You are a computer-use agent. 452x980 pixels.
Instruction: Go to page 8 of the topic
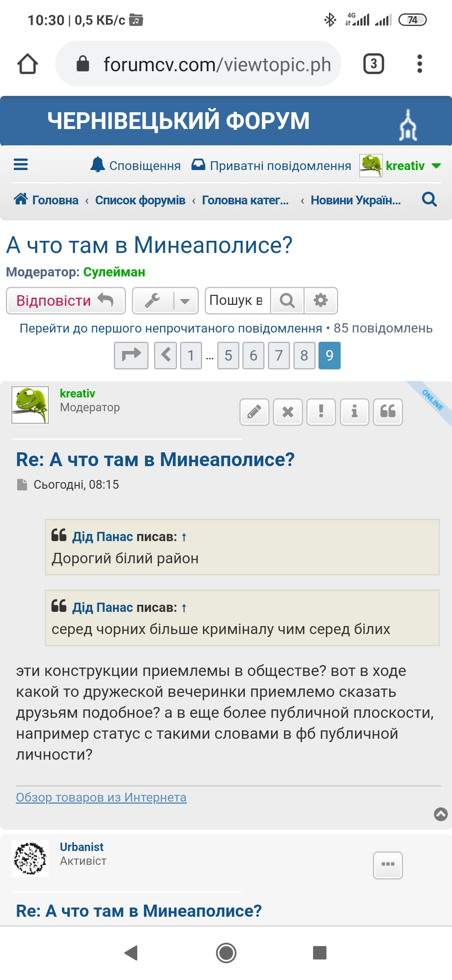[x=304, y=356]
